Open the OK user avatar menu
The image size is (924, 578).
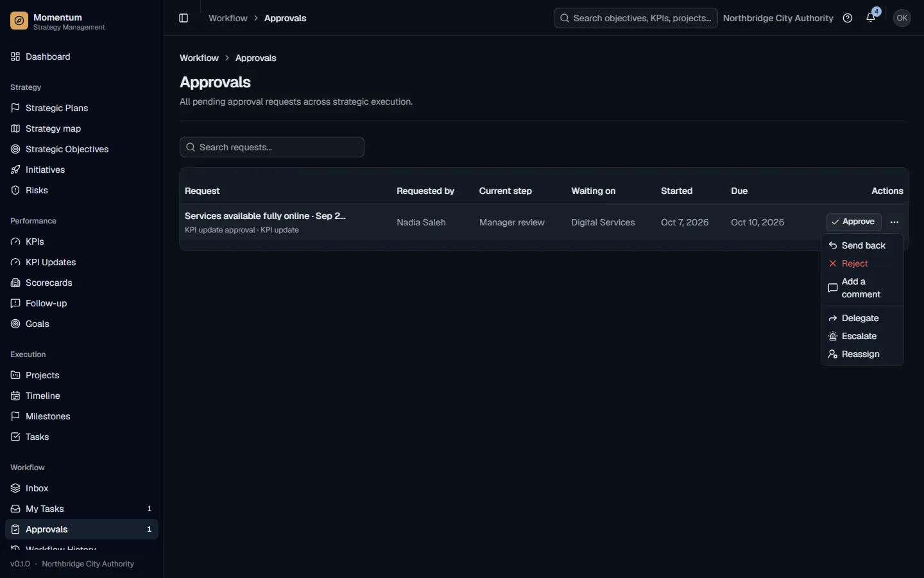pos(902,18)
